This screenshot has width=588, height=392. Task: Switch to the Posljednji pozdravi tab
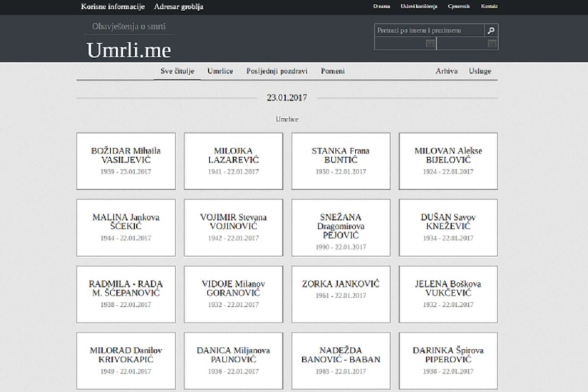point(277,71)
